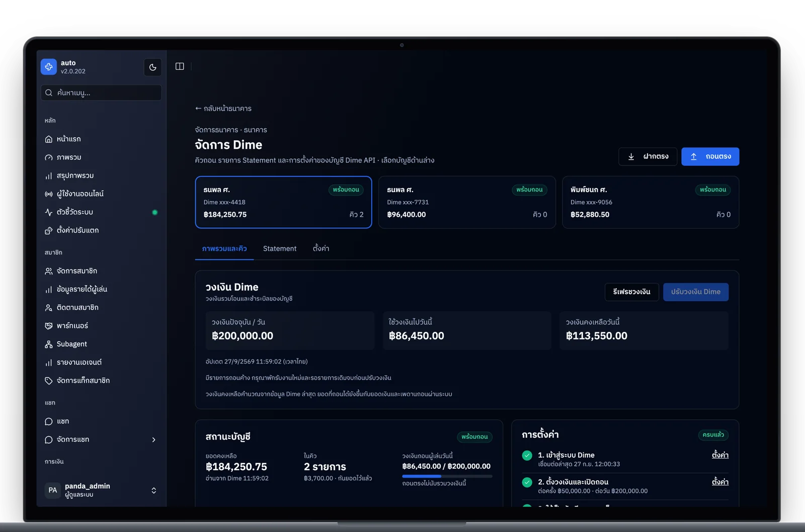
Task: Open ตั้งค่าปรับแต่ง via its customize icon
Action: (x=49, y=230)
